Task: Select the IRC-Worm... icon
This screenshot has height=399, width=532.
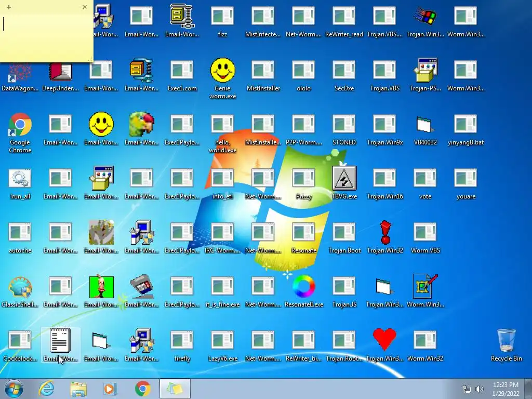Action: [x=222, y=232]
